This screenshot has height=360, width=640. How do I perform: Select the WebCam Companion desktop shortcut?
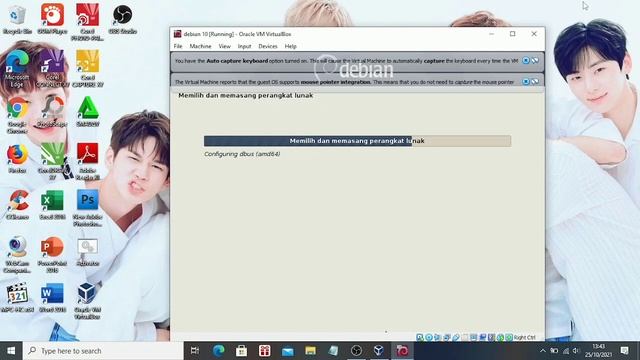click(x=17, y=255)
